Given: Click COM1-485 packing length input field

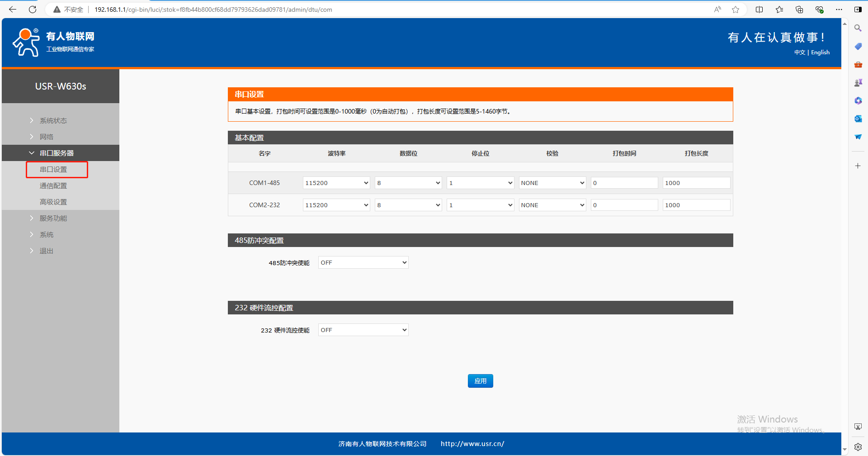Looking at the screenshot, I should (696, 183).
